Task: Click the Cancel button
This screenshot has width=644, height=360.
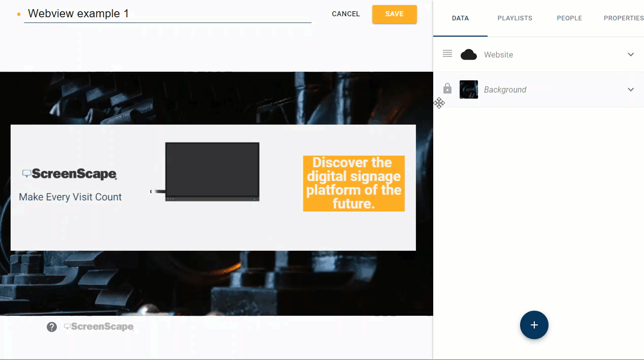Action: (346, 14)
